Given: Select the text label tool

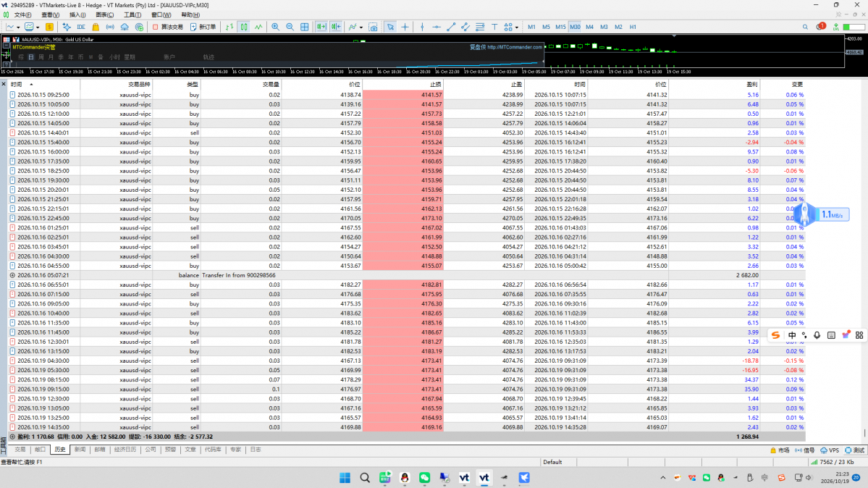Looking at the screenshot, I should click(494, 27).
